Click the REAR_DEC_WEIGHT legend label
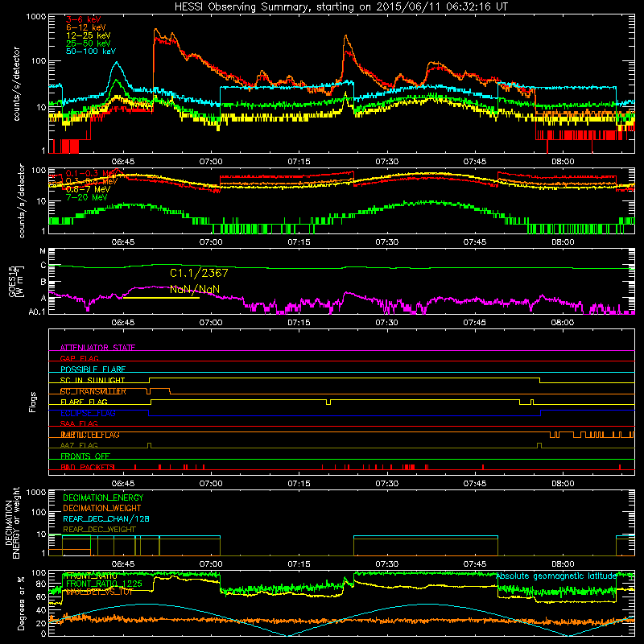This screenshot has width=644, height=644. (x=99, y=530)
